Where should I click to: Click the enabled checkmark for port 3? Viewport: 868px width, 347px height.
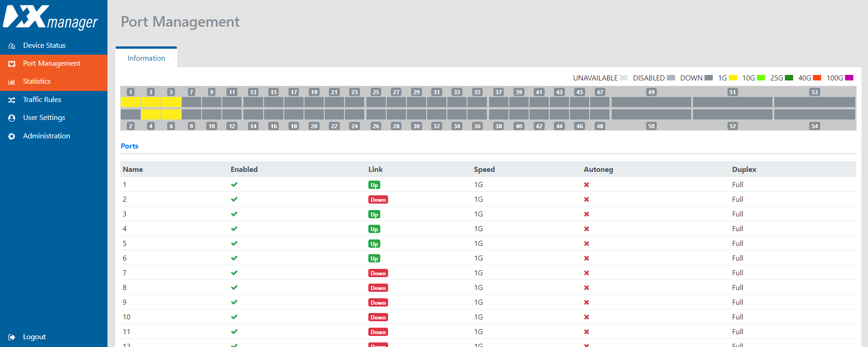pos(234,214)
